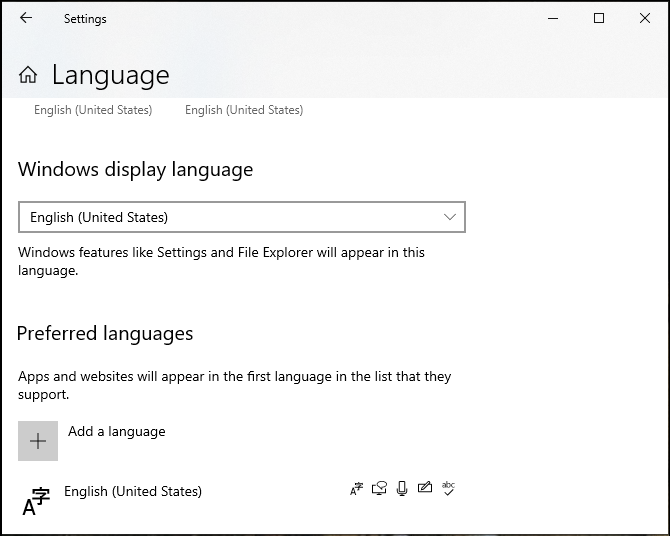The height and width of the screenshot is (536, 670).
Task: Click the left English (United States) tile under heading
Action: 93,110
